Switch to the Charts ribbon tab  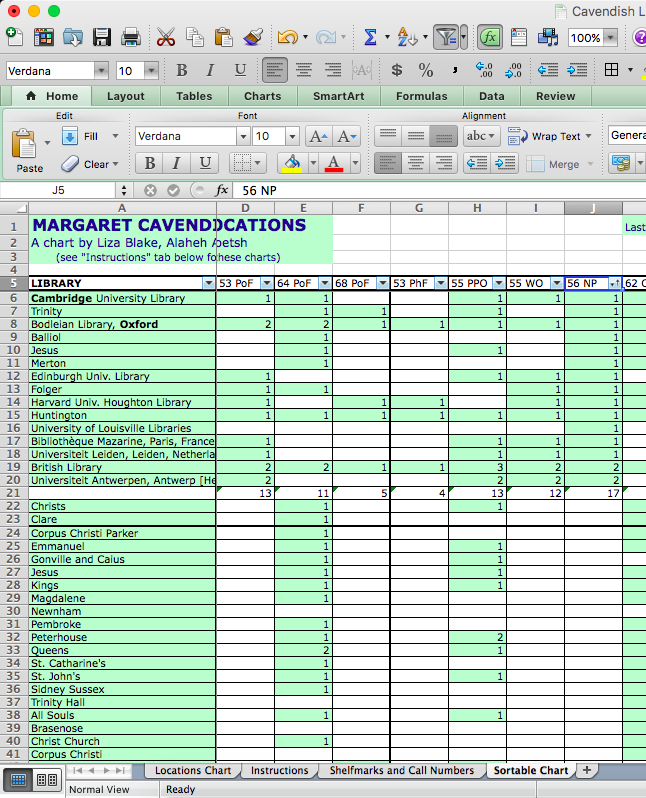click(x=263, y=96)
